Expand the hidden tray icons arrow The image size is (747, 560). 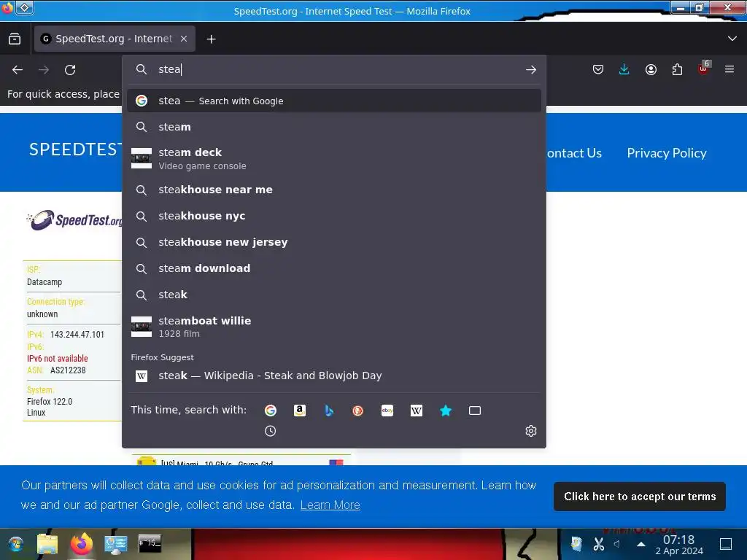pyautogui.click(x=641, y=544)
